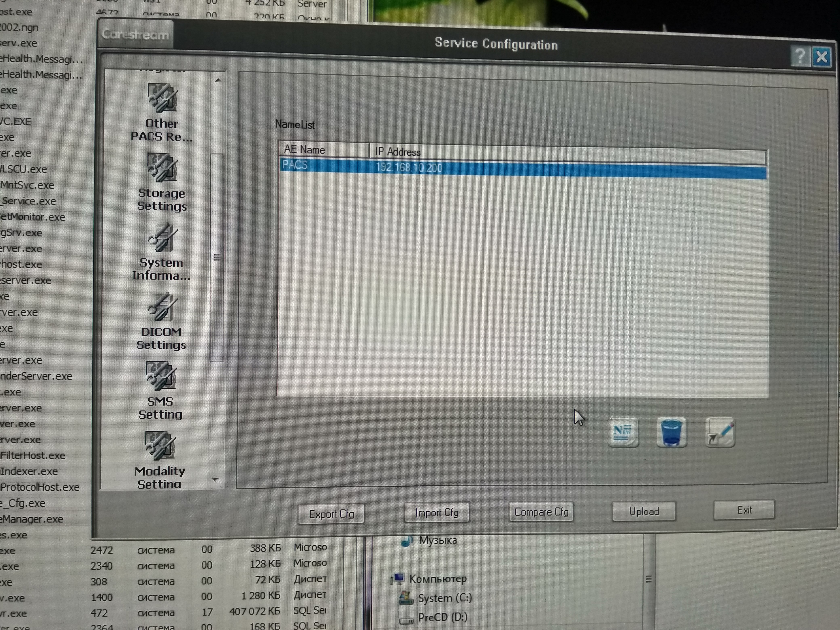Click the edit pencil icon
This screenshot has width=840, height=630.
pos(720,433)
